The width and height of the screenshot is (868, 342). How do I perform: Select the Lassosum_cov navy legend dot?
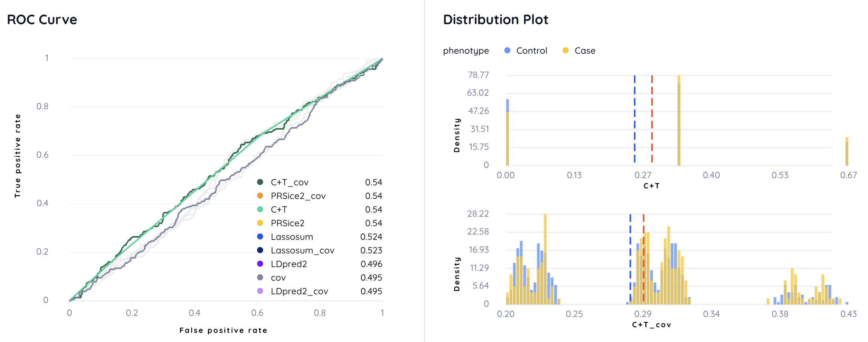(x=260, y=250)
